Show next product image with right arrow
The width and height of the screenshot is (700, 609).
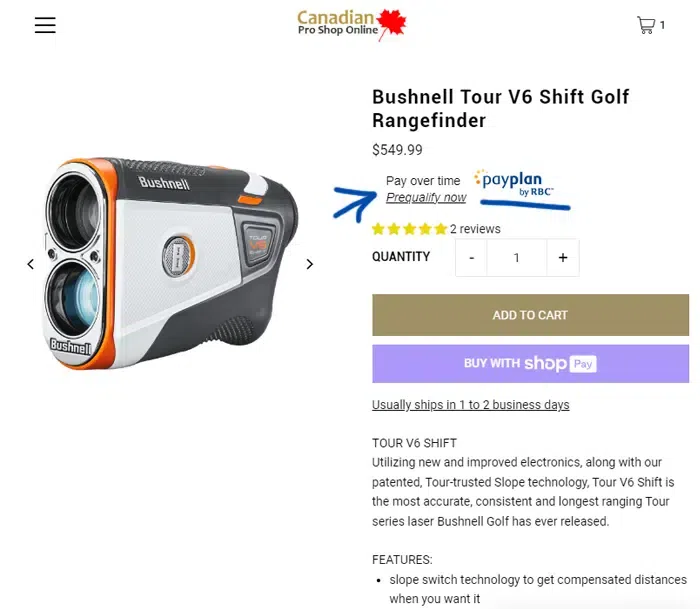pyautogui.click(x=310, y=264)
